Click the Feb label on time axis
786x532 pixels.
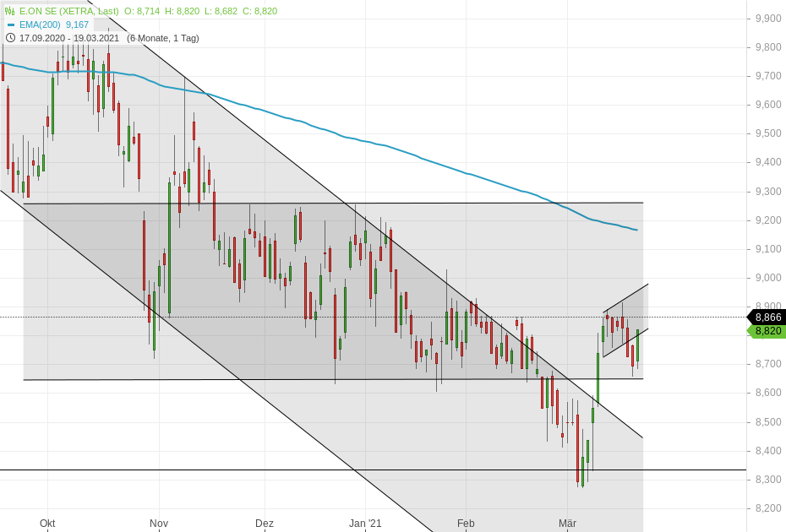point(466,524)
